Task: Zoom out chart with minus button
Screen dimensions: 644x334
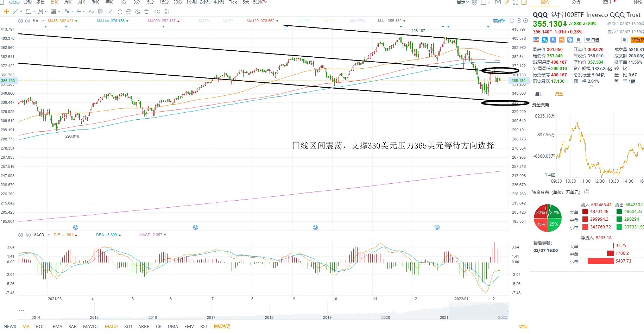Action: (519, 21)
